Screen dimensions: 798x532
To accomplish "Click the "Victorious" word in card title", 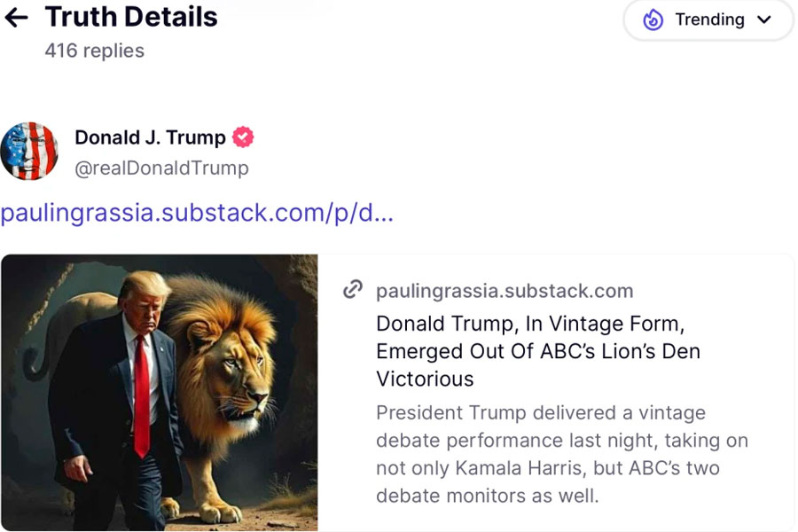I will (425, 379).
